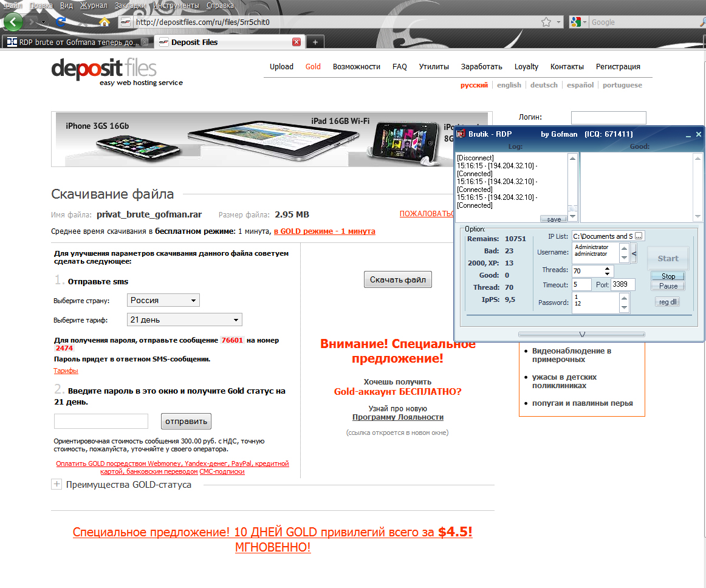Open the Программу Лояльности link
Image resolution: width=706 pixels, height=588 pixels.
click(x=397, y=417)
